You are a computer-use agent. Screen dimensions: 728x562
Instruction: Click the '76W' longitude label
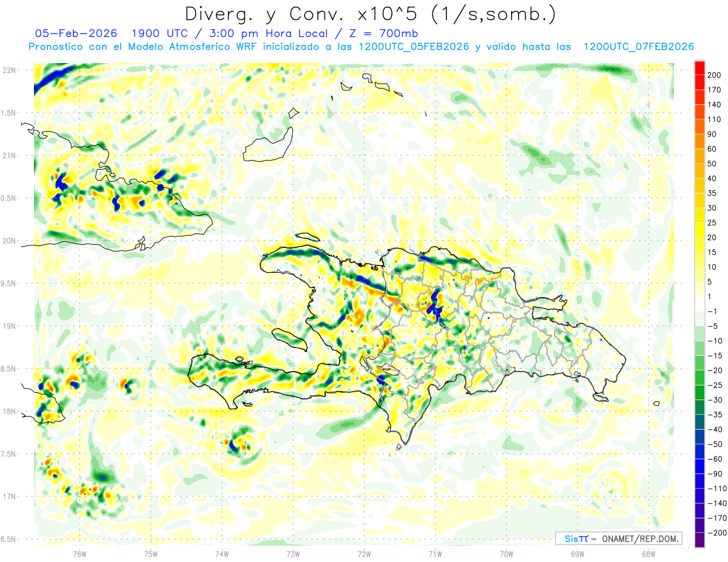79,554
